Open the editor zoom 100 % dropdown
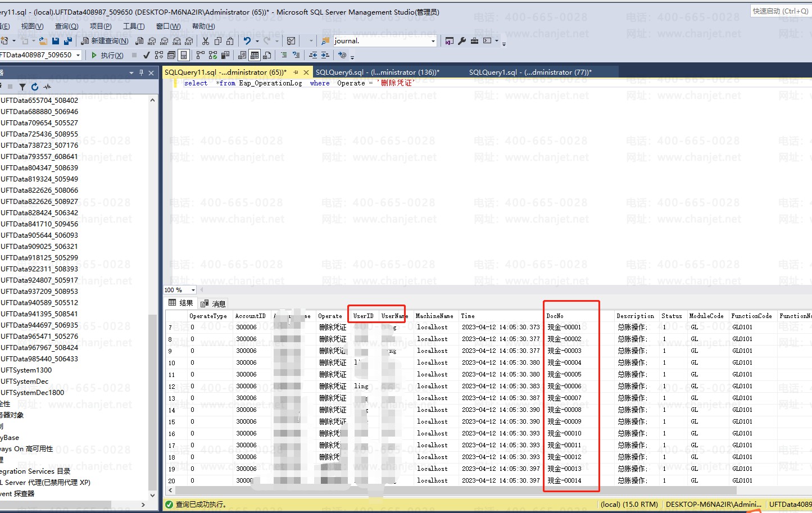812x513 pixels. (x=193, y=290)
